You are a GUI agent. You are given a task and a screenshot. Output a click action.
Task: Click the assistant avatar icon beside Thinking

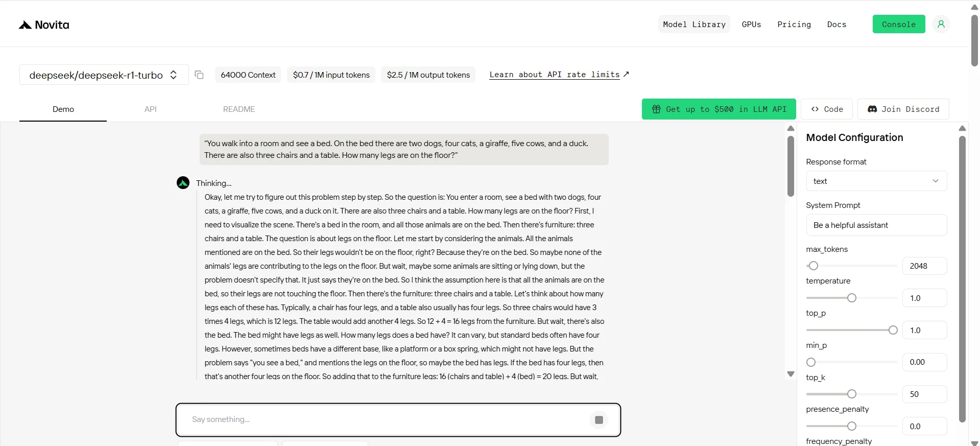coord(183,182)
